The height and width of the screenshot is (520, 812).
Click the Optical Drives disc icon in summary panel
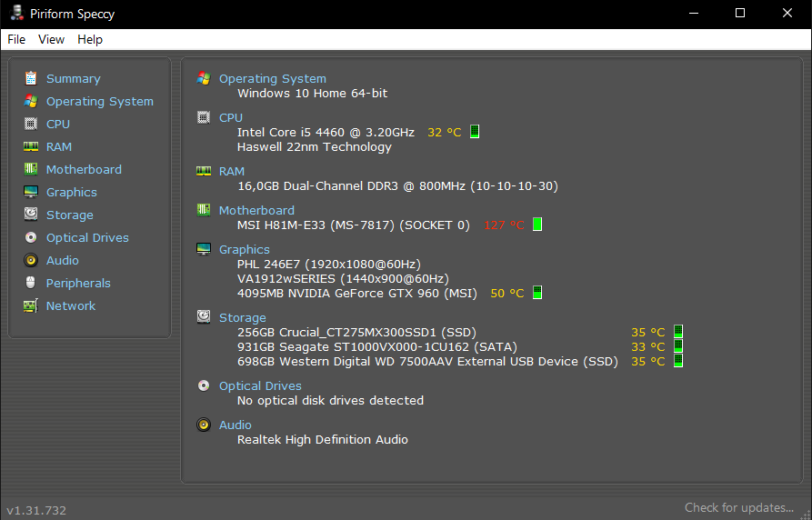click(204, 385)
